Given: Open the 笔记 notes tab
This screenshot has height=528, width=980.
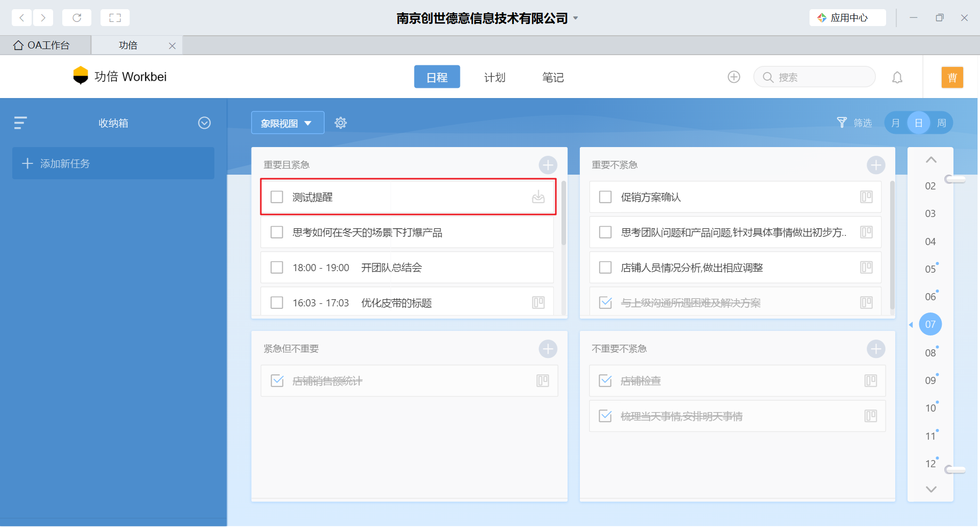Looking at the screenshot, I should [553, 77].
